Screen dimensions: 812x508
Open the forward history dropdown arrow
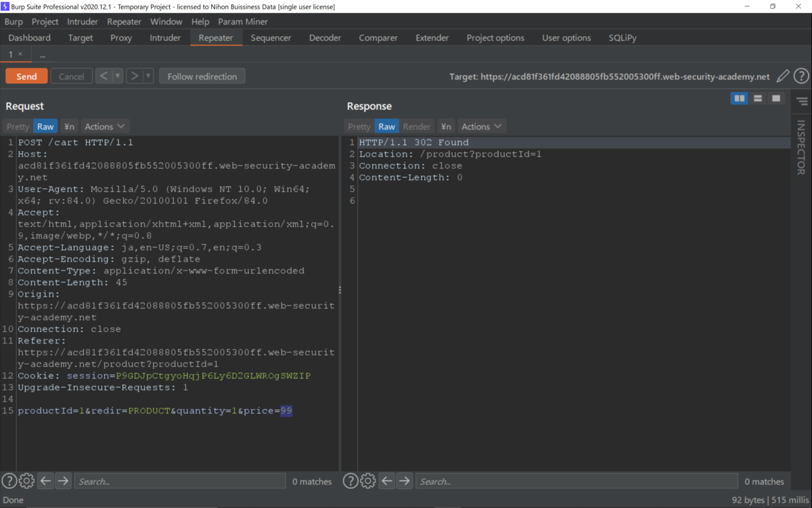[148, 77]
